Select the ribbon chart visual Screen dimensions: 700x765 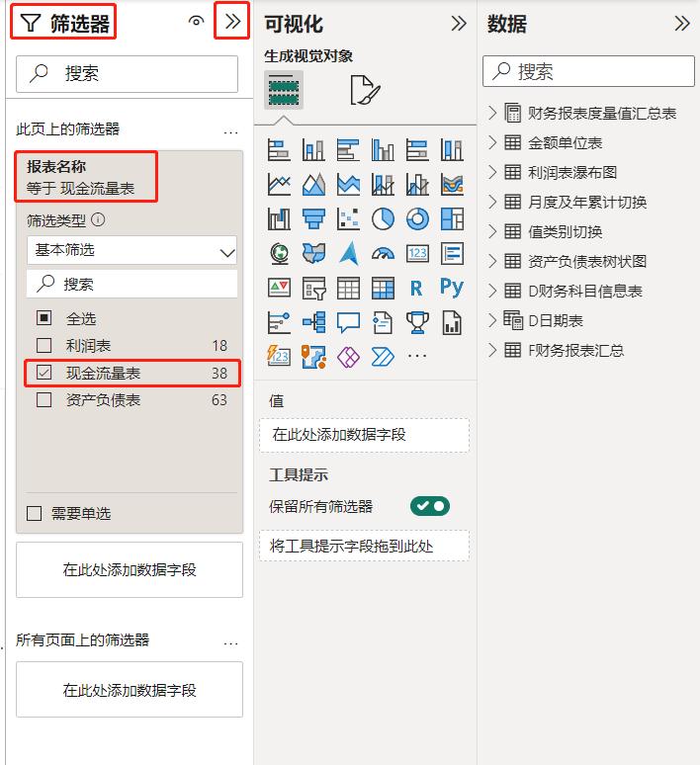pos(452,185)
